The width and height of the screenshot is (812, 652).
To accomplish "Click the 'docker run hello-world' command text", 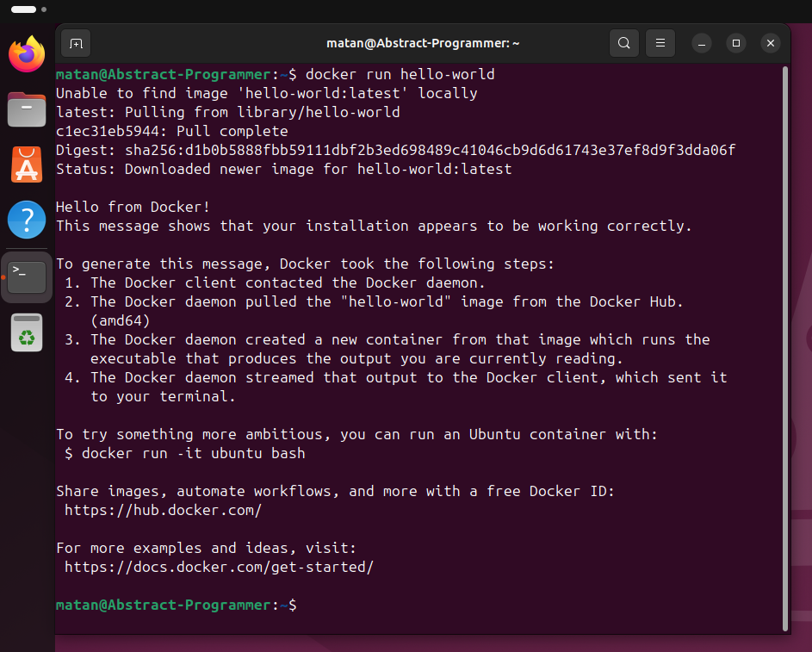I will [400, 75].
